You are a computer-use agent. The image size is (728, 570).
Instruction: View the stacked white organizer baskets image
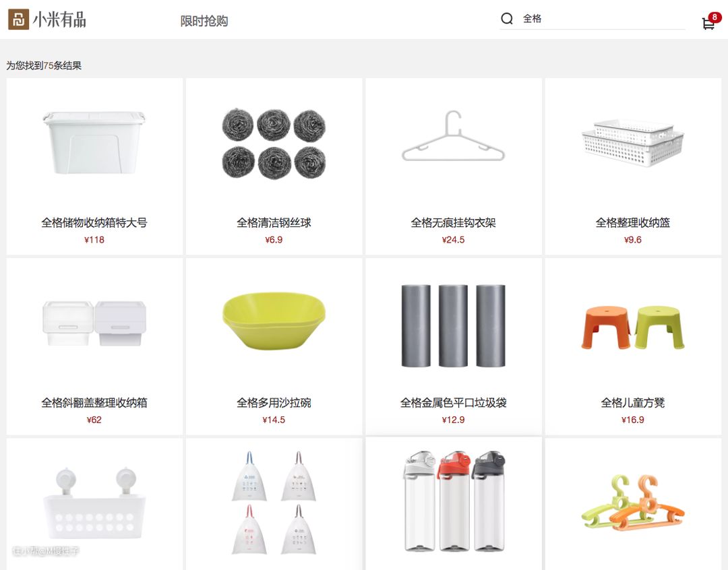(632, 143)
